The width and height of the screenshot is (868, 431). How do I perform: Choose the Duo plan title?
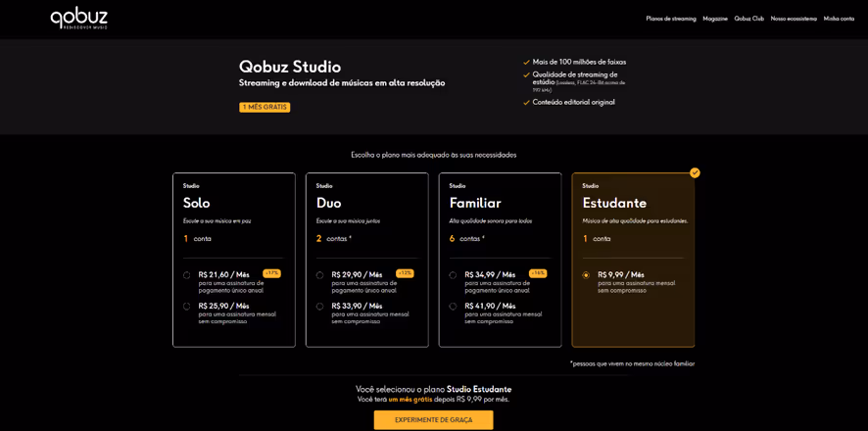click(x=329, y=203)
